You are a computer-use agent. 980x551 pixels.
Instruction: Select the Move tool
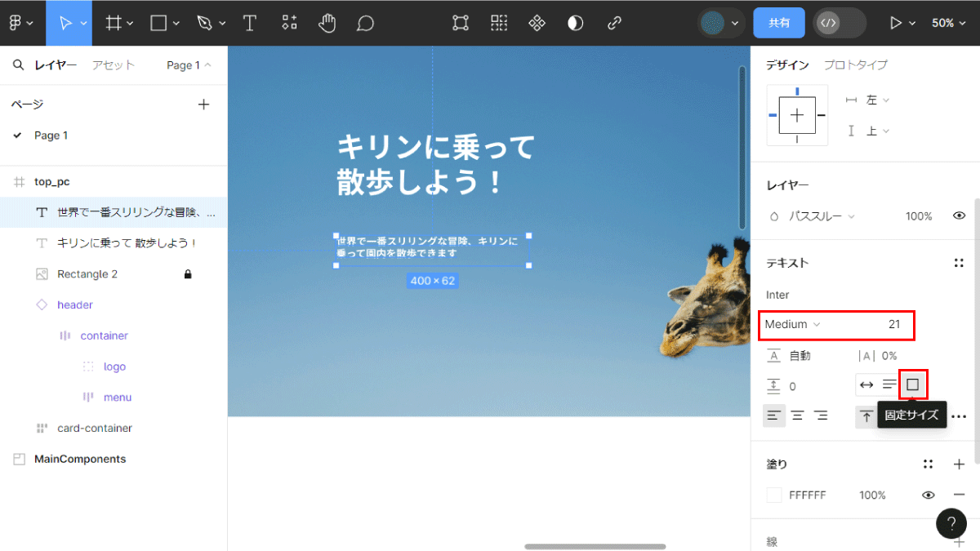(65, 23)
